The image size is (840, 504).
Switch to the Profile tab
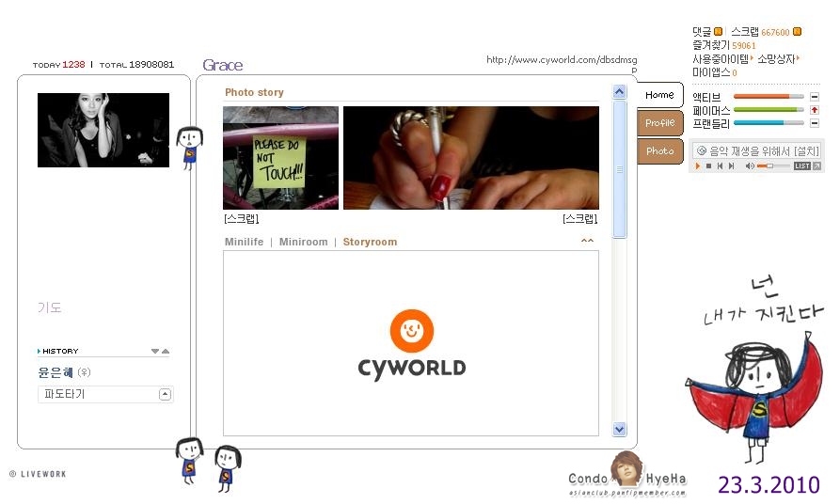(659, 122)
